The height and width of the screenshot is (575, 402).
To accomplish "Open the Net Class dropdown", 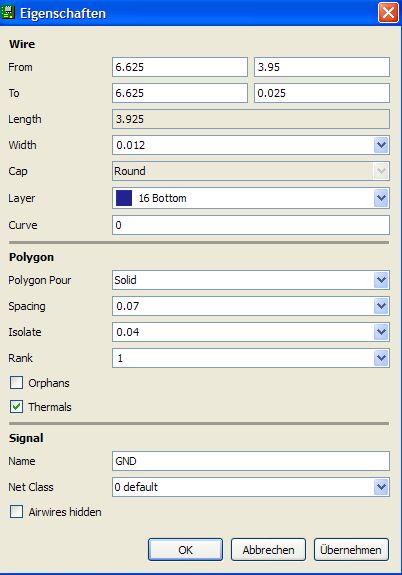I will tap(381, 487).
